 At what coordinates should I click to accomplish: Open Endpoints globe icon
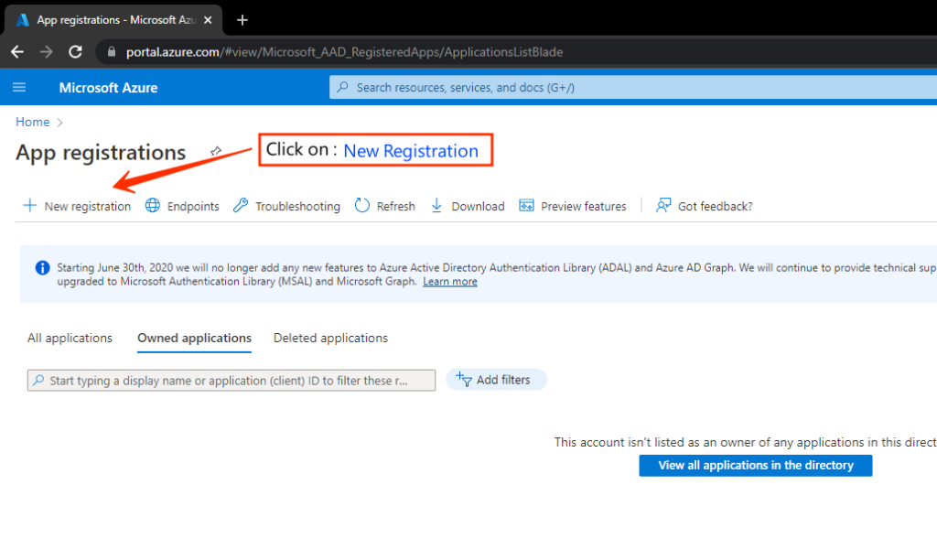point(153,206)
